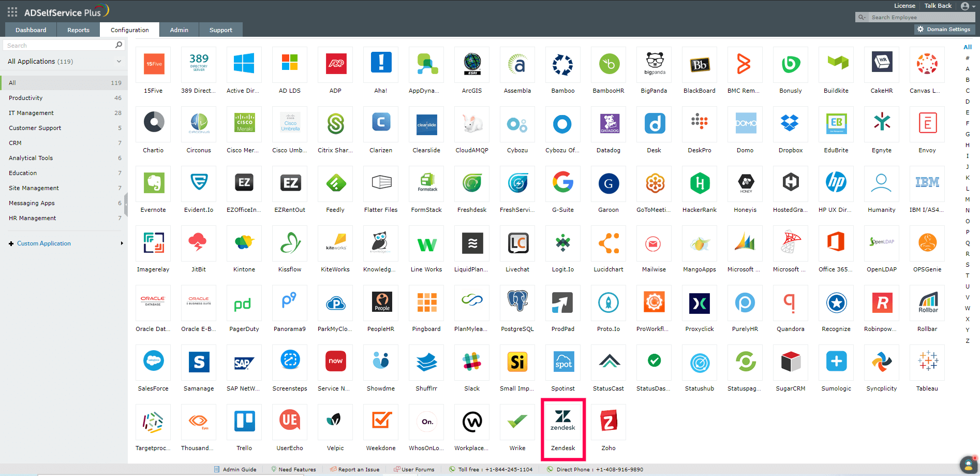This screenshot has height=476, width=980.
Task: Visit the User Forums link
Action: 414,469
